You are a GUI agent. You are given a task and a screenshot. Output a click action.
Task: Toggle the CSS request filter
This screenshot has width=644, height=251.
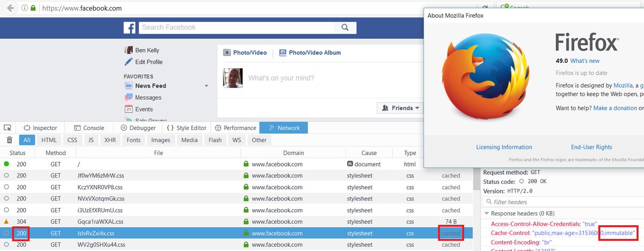pyautogui.click(x=72, y=140)
